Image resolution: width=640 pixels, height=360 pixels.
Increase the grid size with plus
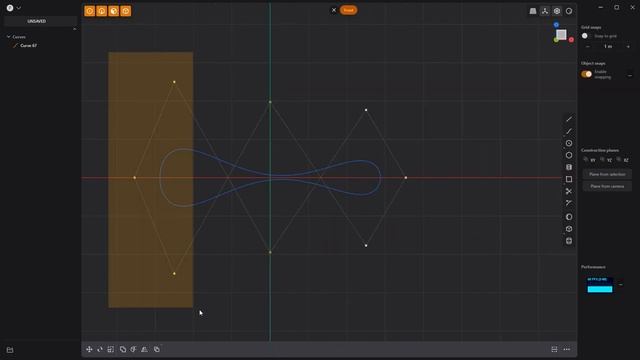pos(628,47)
